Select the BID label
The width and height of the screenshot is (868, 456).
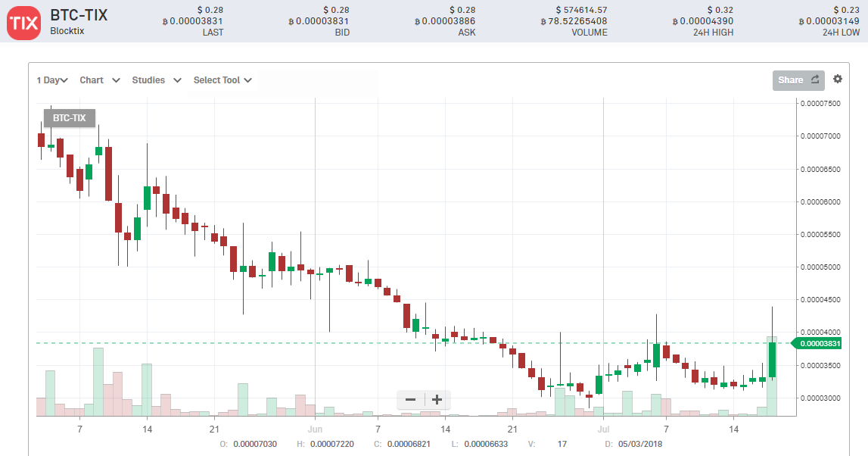pos(342,33)
